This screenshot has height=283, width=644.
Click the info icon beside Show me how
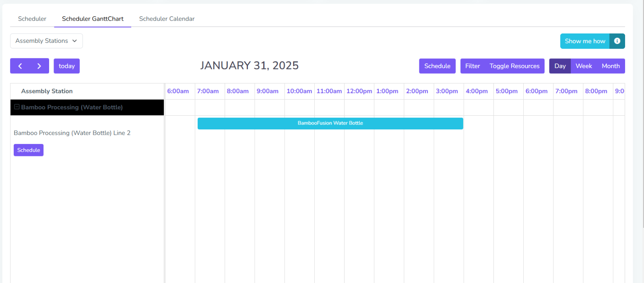tap(617, 41)
